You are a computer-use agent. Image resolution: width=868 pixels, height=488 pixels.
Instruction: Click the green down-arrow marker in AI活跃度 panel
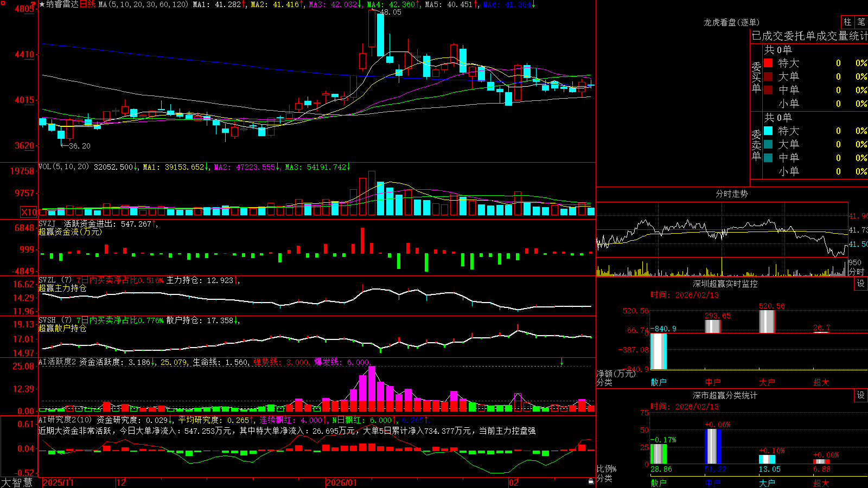561,362
